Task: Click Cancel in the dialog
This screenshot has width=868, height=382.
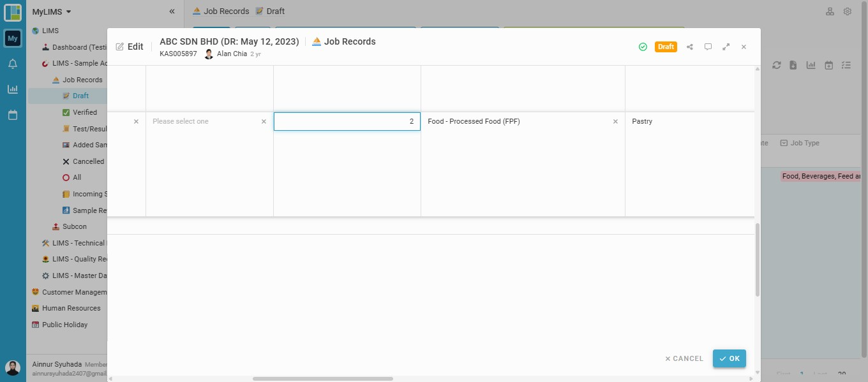Action: (684, 358)
